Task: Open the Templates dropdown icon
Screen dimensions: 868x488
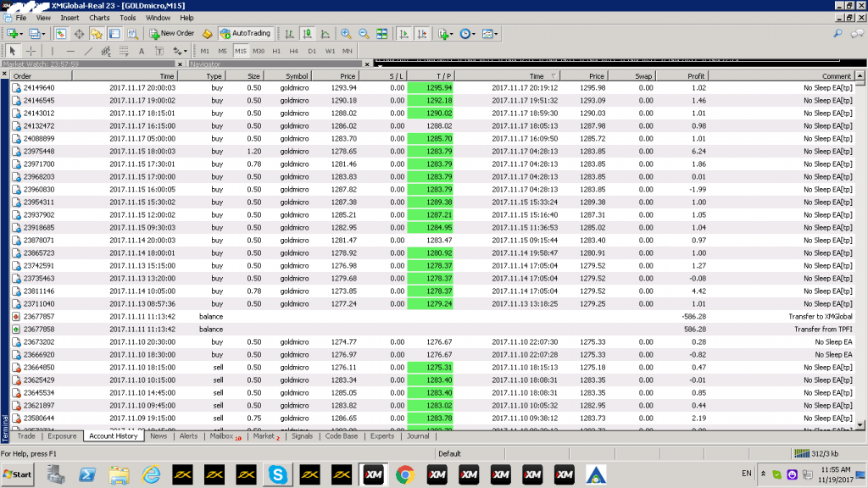Action: 489,34
